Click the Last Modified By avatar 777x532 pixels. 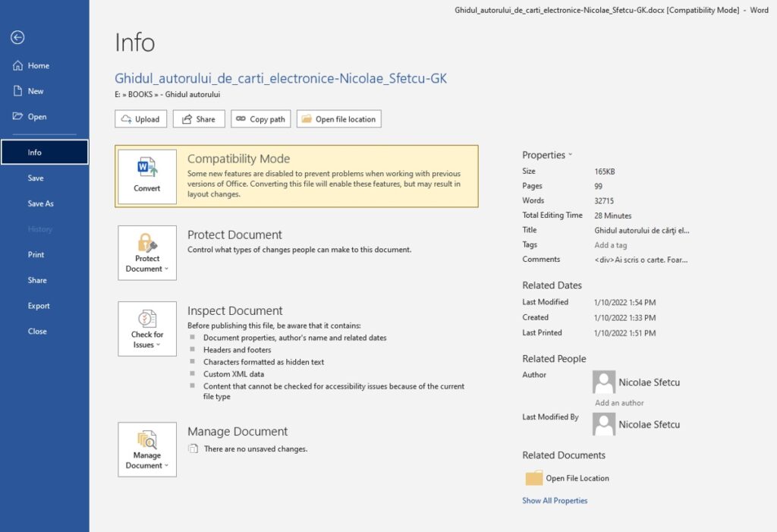[604, 424]
